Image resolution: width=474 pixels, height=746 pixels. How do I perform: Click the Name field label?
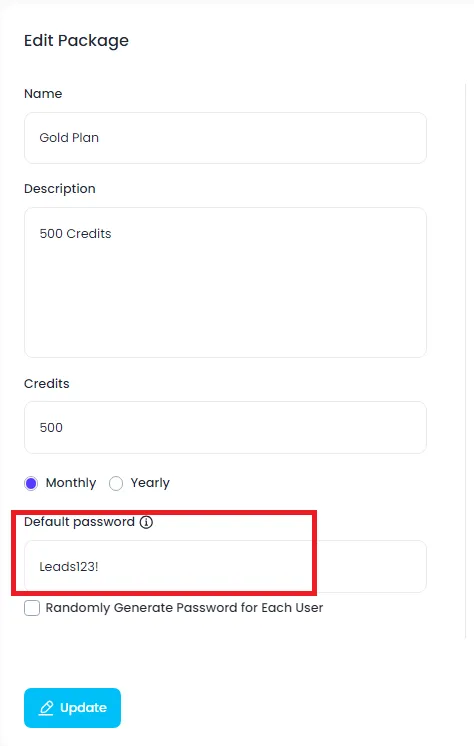point(43,94)
